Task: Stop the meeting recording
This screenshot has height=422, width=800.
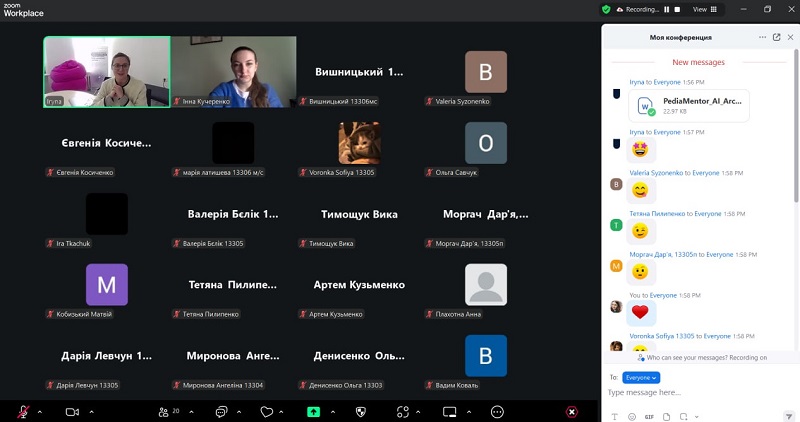Action: (677, 9)
